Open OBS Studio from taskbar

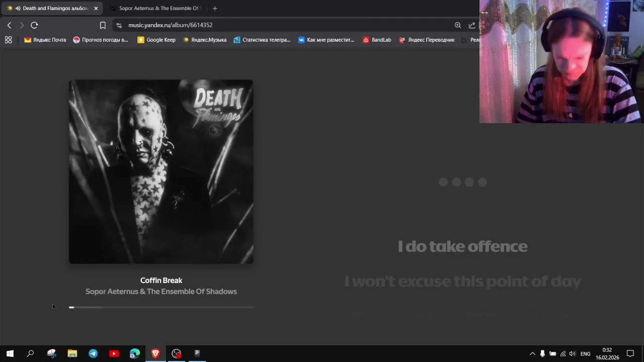pos(176,353)
